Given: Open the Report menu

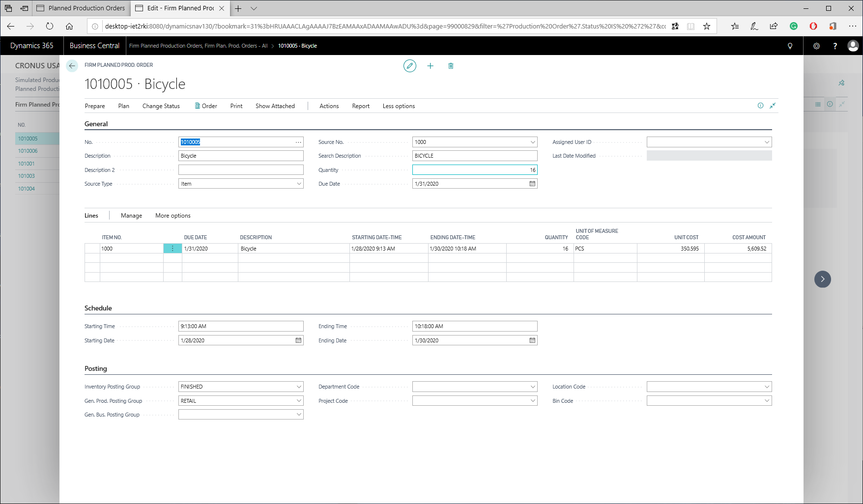Looking at the screenshot, I should point(361,106).
